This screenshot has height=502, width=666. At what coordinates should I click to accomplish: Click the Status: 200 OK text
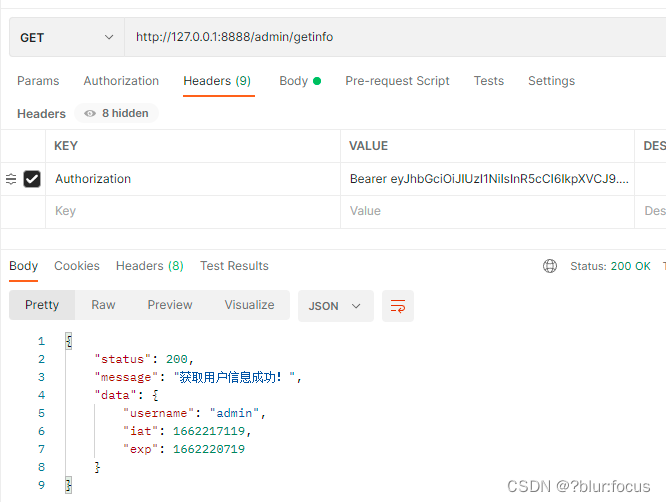click(610, 266)
